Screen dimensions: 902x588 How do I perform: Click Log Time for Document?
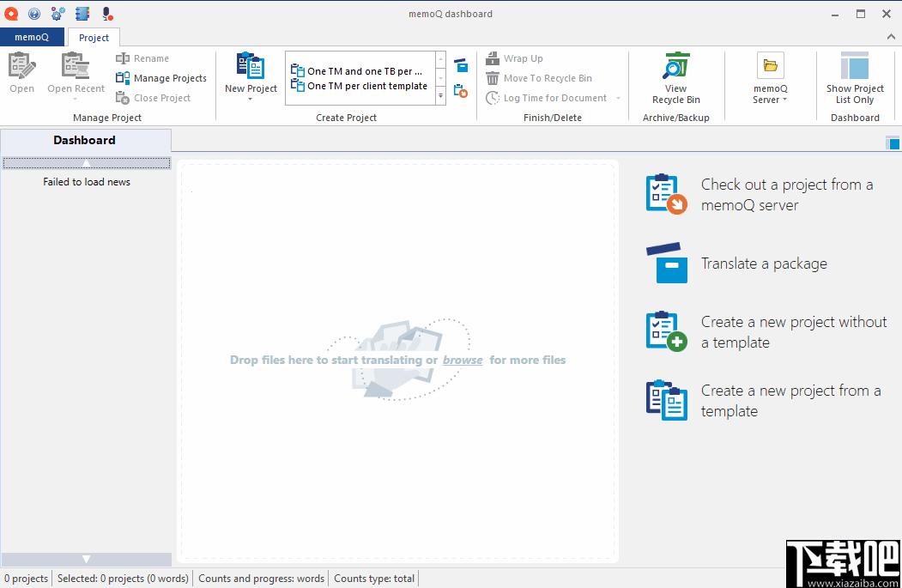pyautogui.click(x=547, y=98)
